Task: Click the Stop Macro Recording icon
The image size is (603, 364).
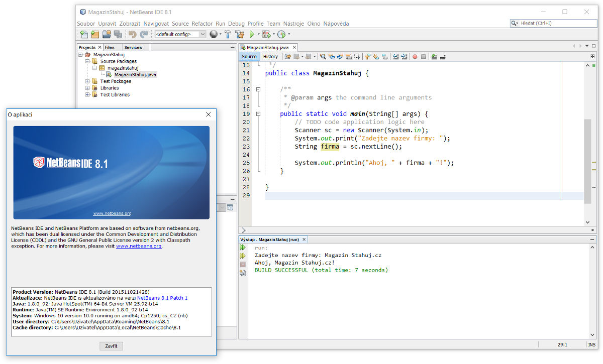Action: (x=424, y=57)
